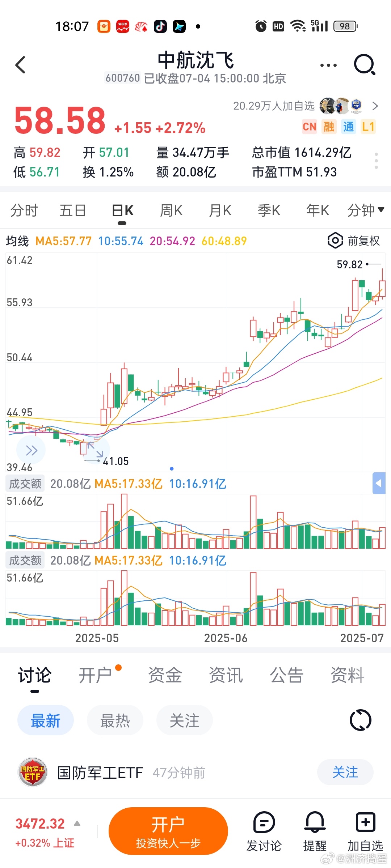Tap the chart fullscreen expand arrows icon
The height and width of the screenshot is (868, 391).
pyautogui.click(x=95, y=449)
